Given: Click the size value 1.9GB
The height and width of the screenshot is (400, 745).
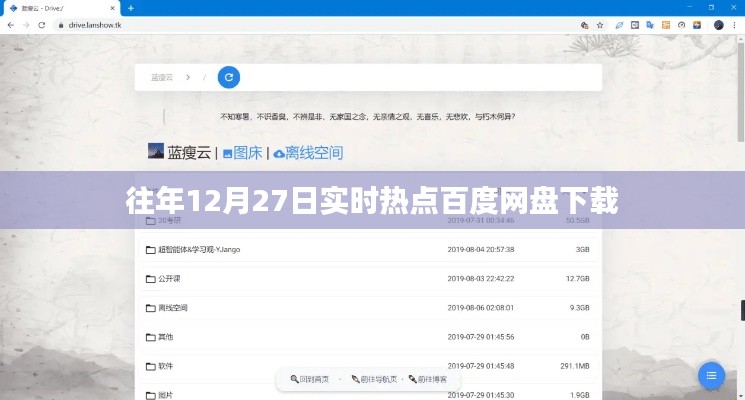Looking at the screenshot, I should (x=580, y=395).
